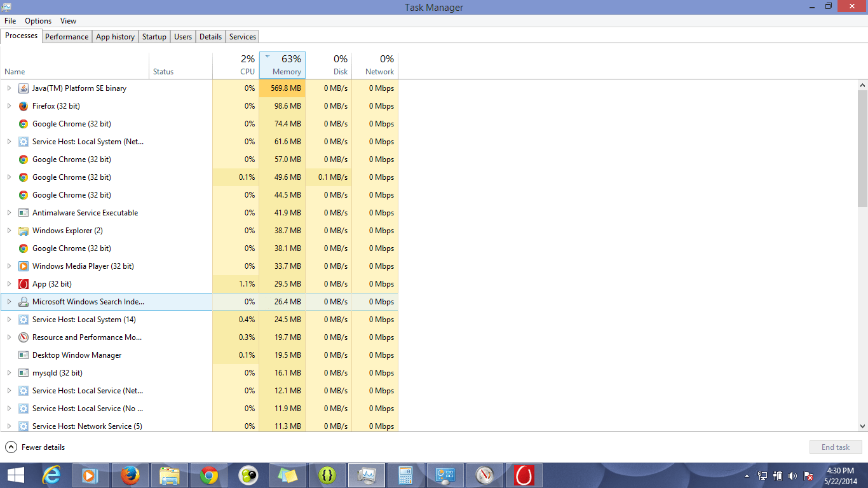This screenshot has height=488, width=868.
Task: Click the Task Manager taskbar icon
Action: point(367,475)
